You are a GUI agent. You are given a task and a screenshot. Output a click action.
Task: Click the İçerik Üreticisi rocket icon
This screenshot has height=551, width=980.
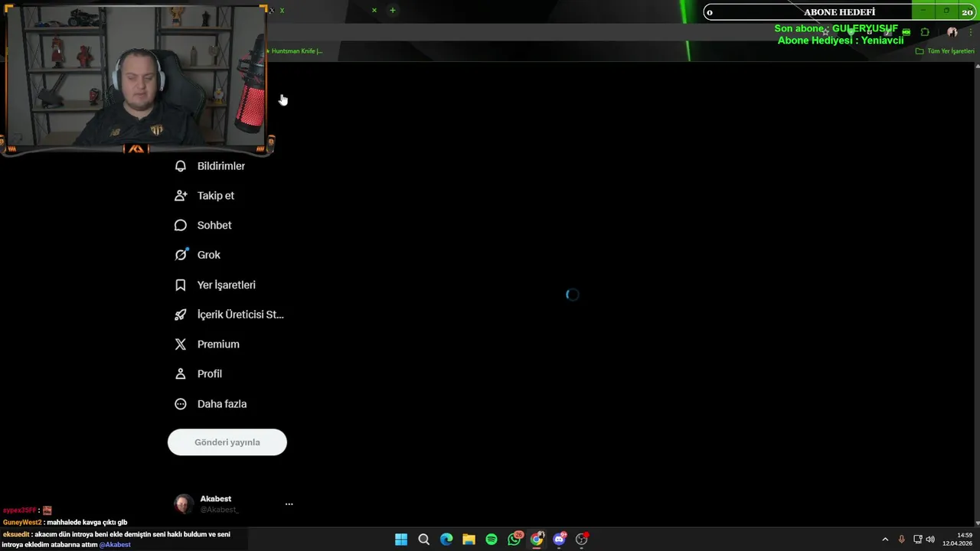coord(181,315)
